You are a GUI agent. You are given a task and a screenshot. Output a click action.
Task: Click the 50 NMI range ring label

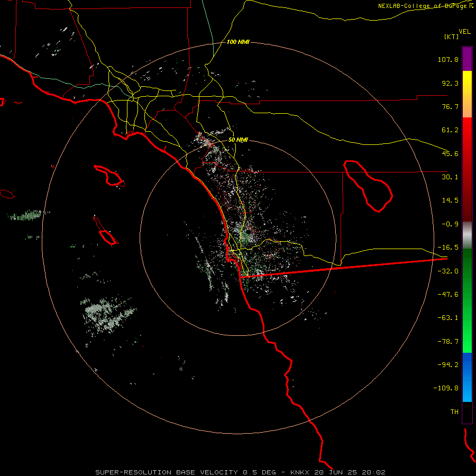pos(238,140)
